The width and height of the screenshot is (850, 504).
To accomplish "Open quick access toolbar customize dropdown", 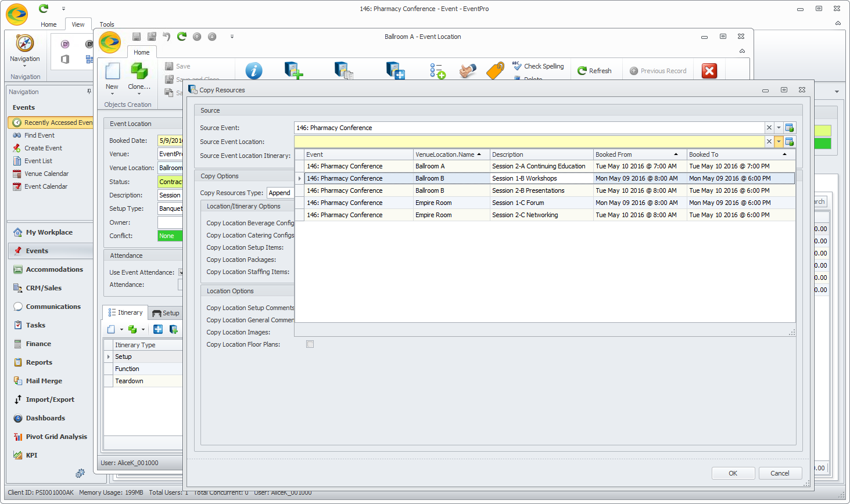I will [232, 37].
